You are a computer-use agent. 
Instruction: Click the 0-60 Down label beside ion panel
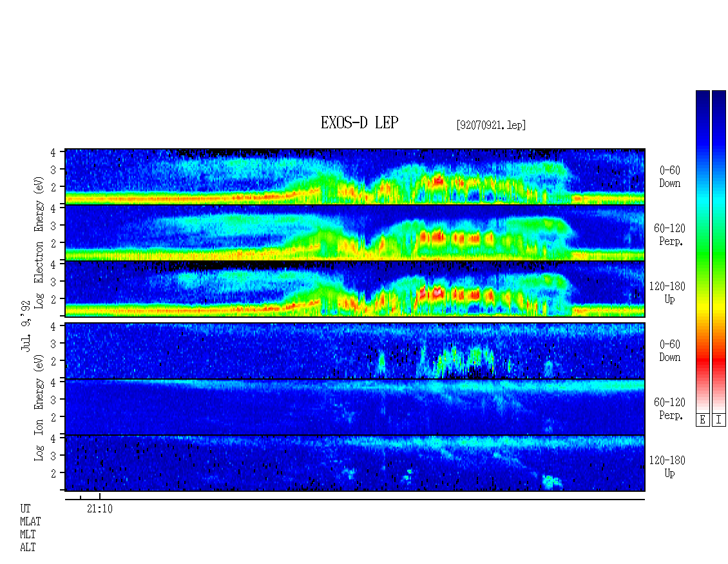click(x=669, y=351)
